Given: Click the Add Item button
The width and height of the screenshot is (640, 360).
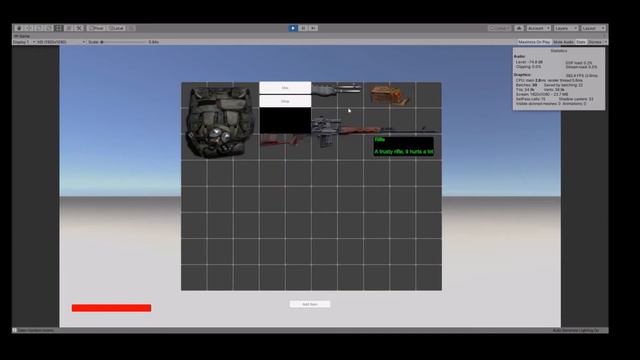Looking at the screenshot, I should pos(310,304).
